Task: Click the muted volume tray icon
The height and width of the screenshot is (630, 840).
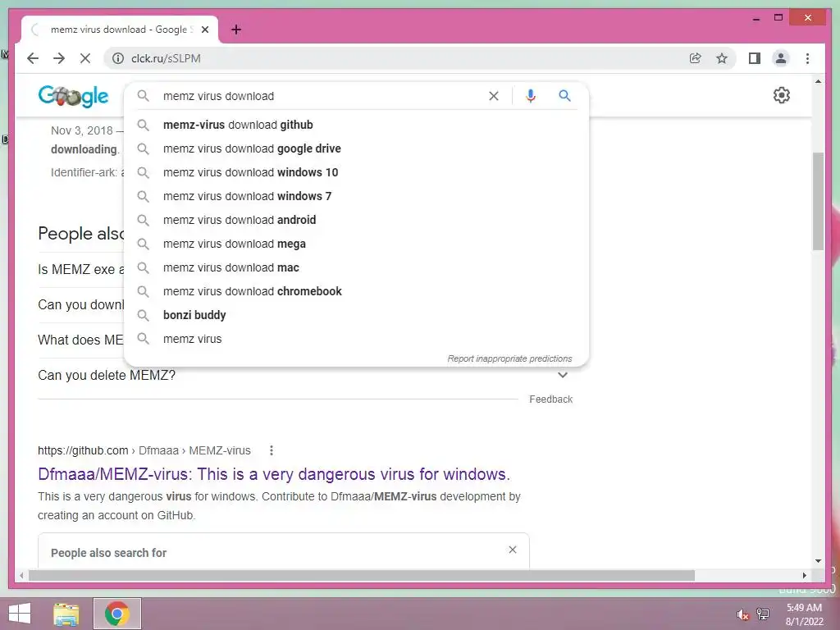Action: coord(742,614)
